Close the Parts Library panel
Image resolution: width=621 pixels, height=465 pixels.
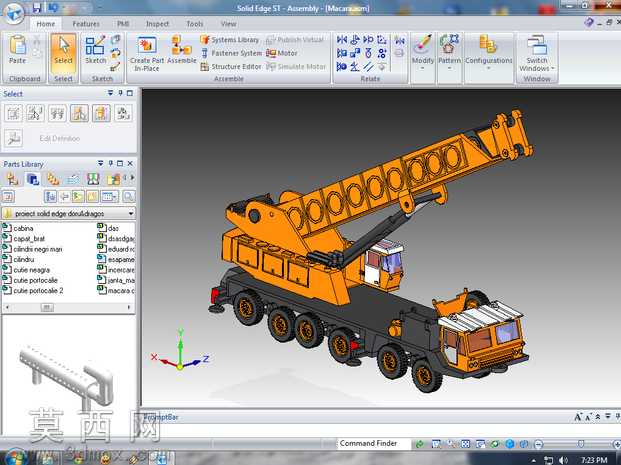click(x=130, y=163)
